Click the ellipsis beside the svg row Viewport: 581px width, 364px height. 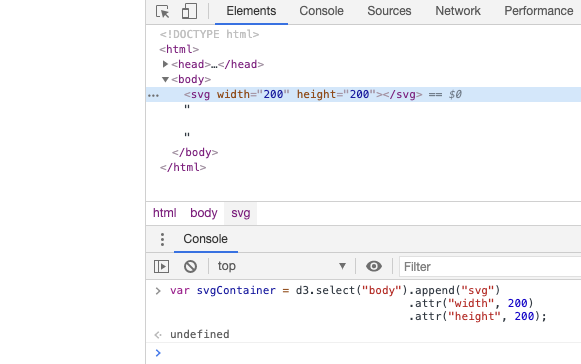[x=153, y=96]
